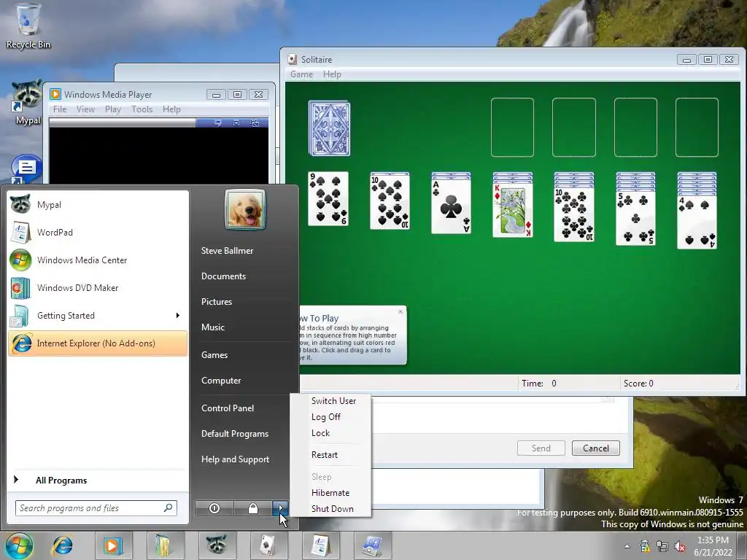Click the golden retriever user account picture
Viewport: 747px width, 560px height.
245,209
